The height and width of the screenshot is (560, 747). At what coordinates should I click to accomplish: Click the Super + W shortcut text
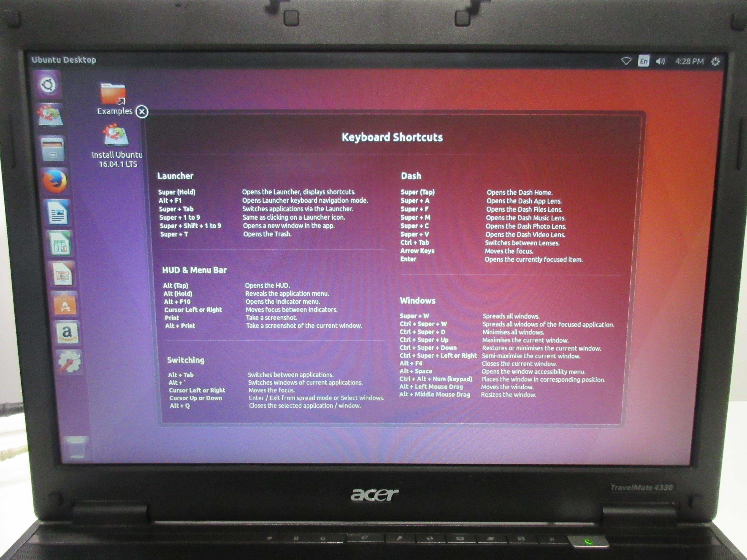tap(414, 316)
